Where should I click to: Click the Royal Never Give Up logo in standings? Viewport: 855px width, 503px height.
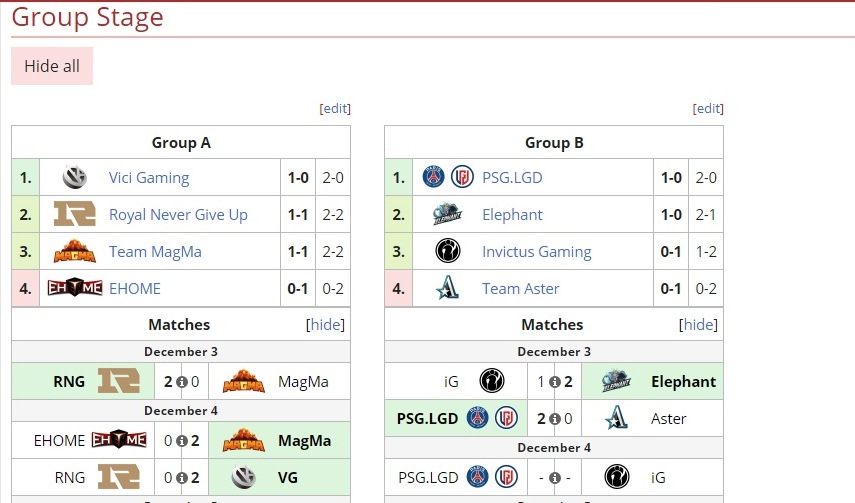coord(75,215)
